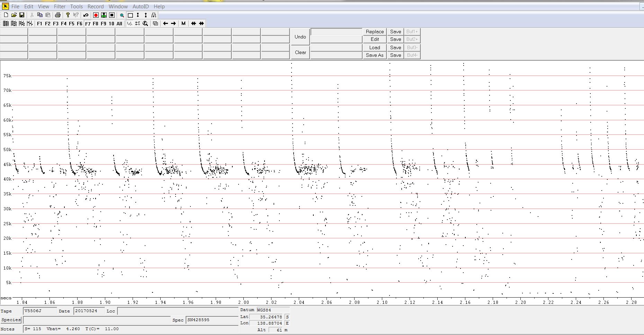Image resolution: width=644 pixels, height=335 pixels.
Task: Open the Filter menu
Action: point(60,6)
